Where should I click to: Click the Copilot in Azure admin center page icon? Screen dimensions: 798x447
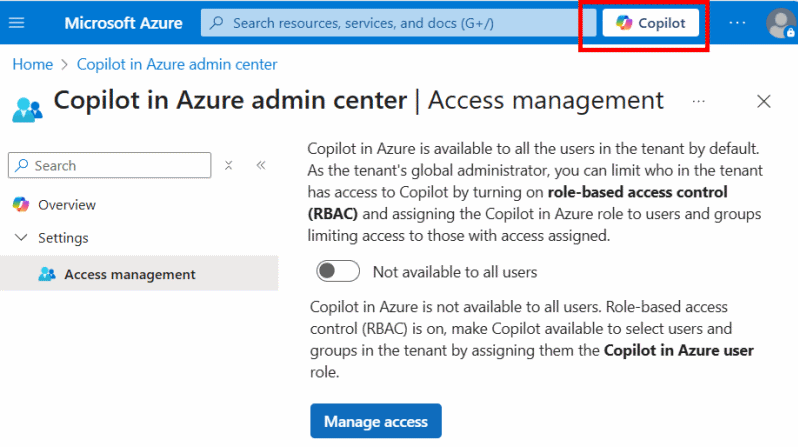pyautogui.click(x=27, y=109)
